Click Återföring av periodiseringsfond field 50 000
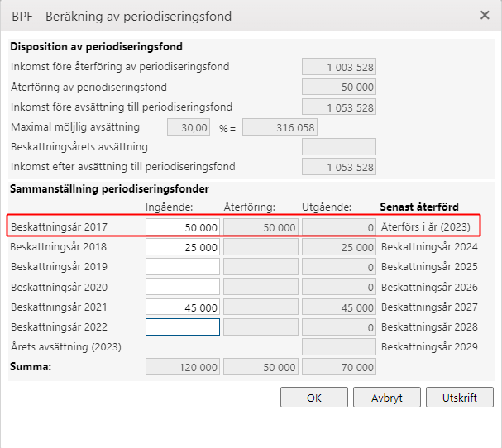The width and height of the screenshot is (502, 448). tap(339, 87)
